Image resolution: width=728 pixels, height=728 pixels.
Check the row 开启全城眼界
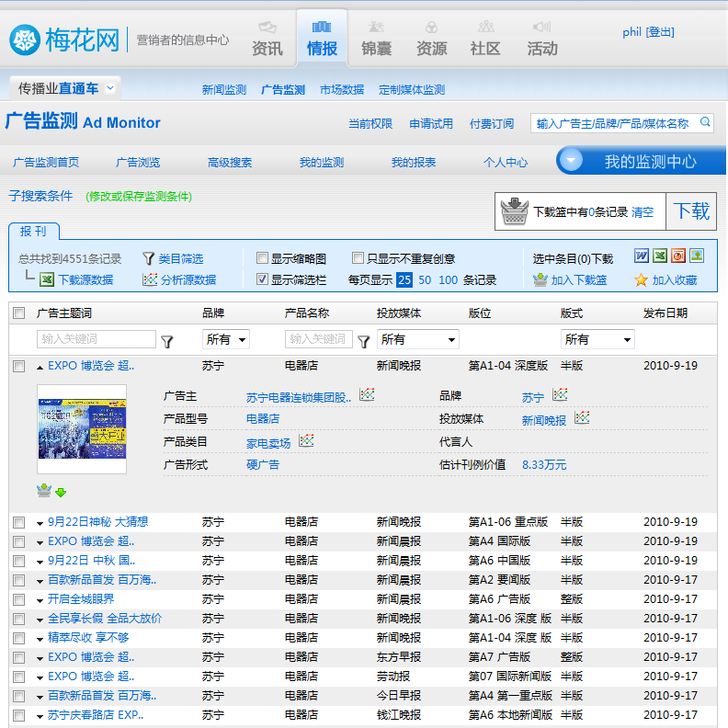(x=19, y=600)
